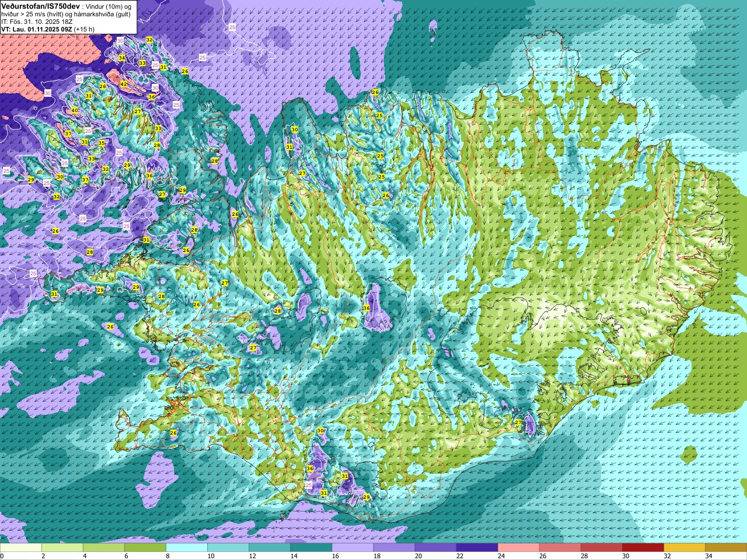Select the salmon 26–28 legend swatch
Screen dimensions: 747x560
(x=560, y=548)
